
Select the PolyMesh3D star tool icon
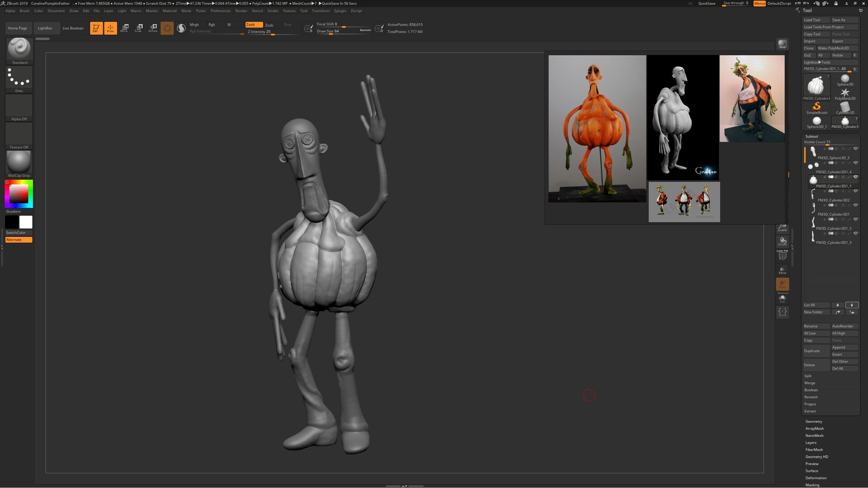[x=844, y=93]
